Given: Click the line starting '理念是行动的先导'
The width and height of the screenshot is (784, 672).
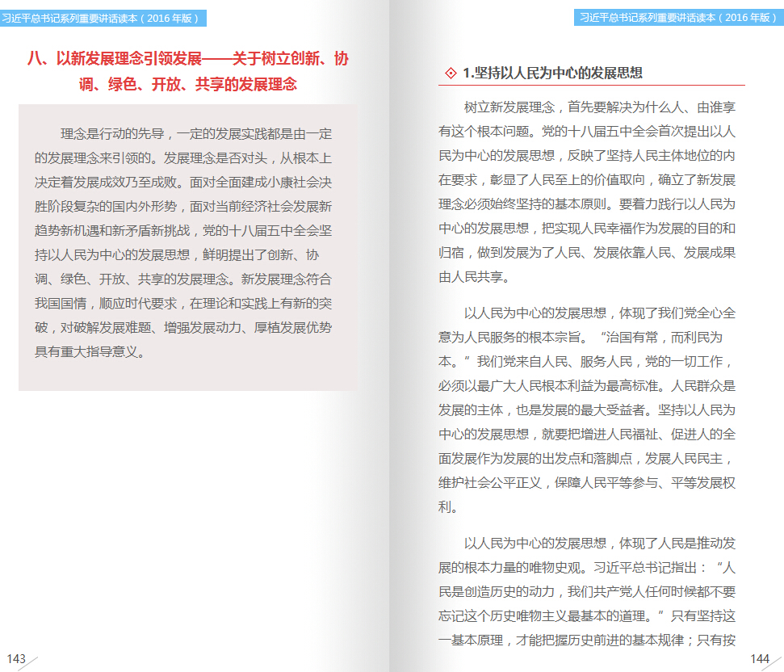Looking at the screenshot, I should pyautogui.click(x=196, y=134).
